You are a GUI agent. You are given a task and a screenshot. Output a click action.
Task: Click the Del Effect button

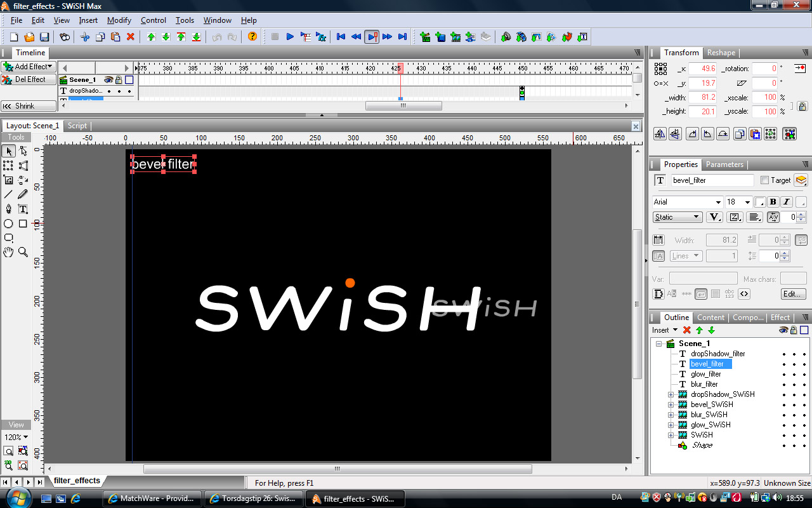(x=29, y=79)
